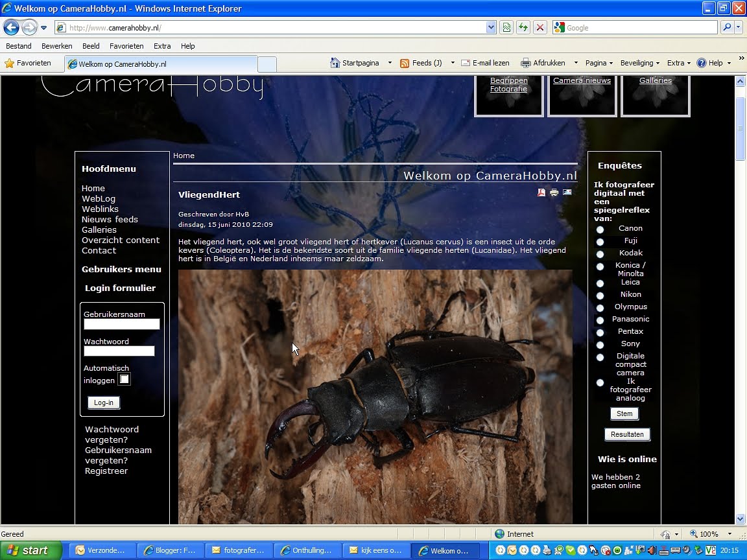Click the Wachtwoord input field
Viewport: 747px width, 560px height.
click(x=119, y=351)
